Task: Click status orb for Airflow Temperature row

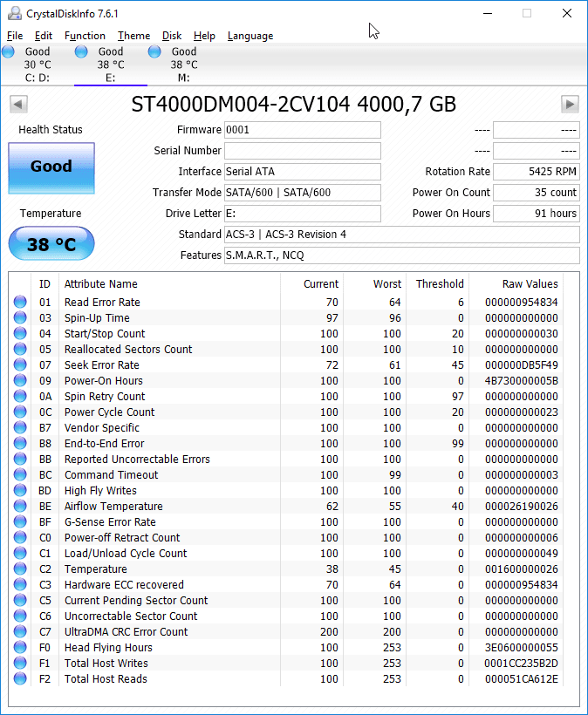Action: pyautogui.click(x=20, y=506)
